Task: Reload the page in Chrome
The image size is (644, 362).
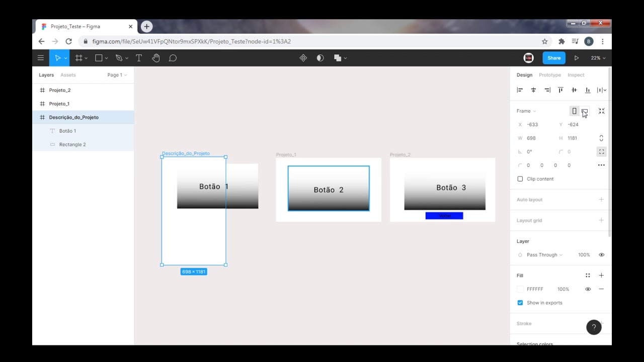Action: click(68, 41)
